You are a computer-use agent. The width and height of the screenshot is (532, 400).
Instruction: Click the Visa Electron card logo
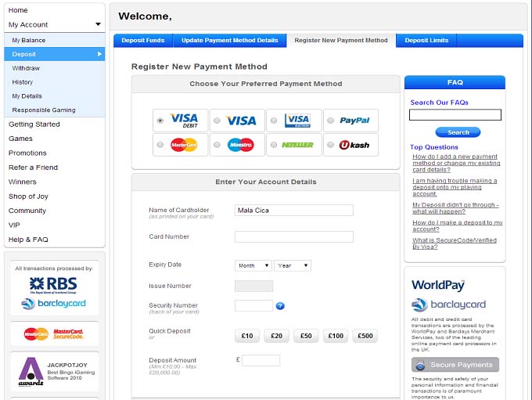tap(297, 121)
